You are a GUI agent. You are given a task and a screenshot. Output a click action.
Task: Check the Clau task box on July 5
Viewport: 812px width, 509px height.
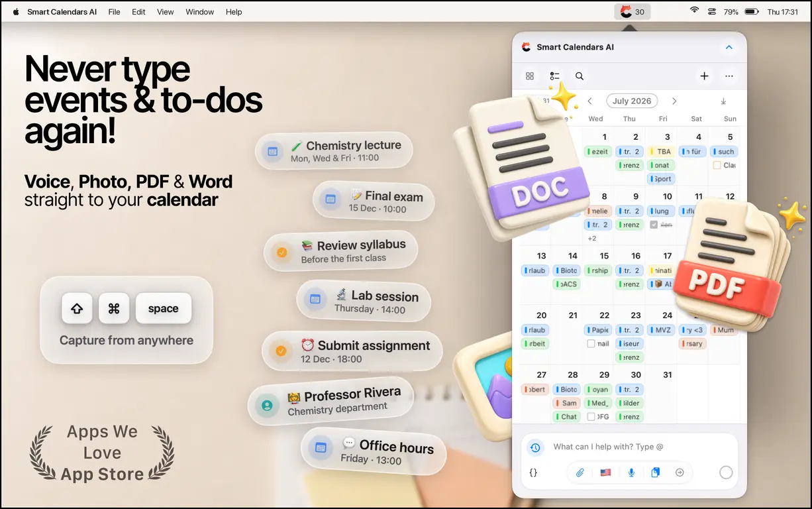coord(717,165)
